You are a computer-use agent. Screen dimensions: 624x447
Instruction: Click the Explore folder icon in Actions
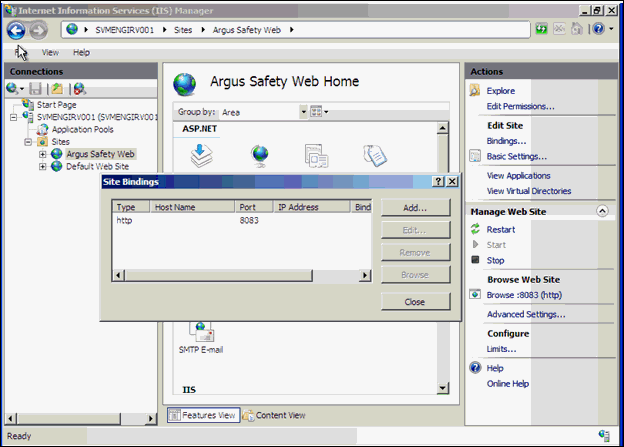(x=474, y=90)
